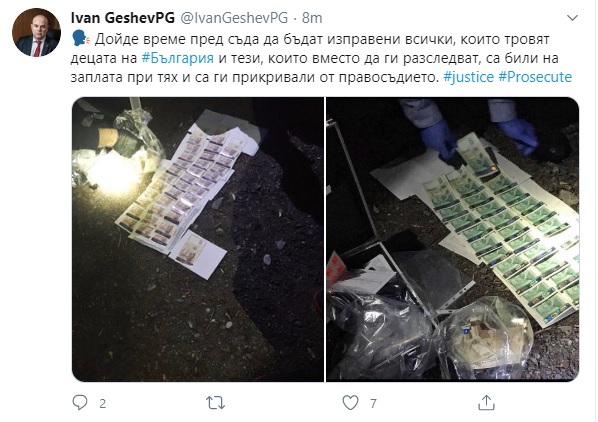Click the @IvanGeshevPG handle

(x=234, y=18)
